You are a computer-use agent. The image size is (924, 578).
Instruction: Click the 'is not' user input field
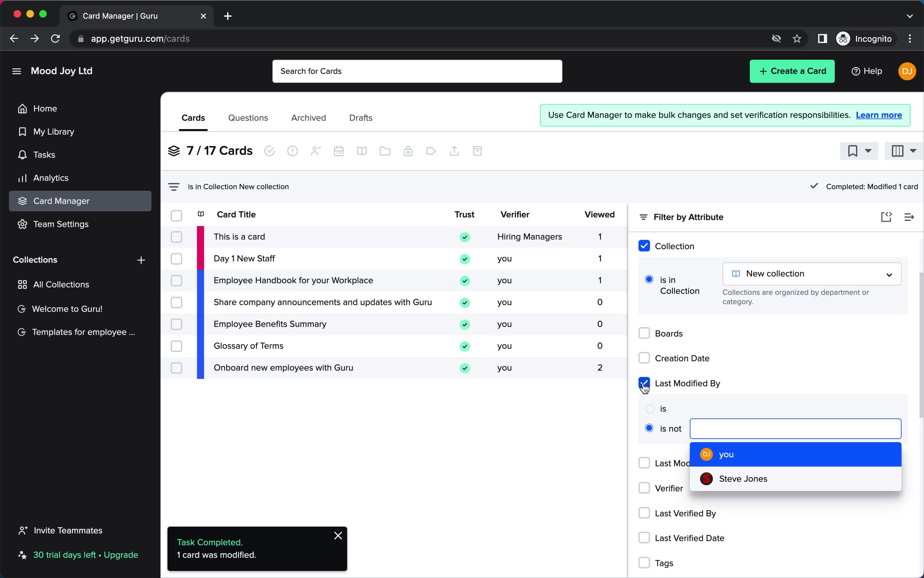pyautogui.click(x=795, y=429)
